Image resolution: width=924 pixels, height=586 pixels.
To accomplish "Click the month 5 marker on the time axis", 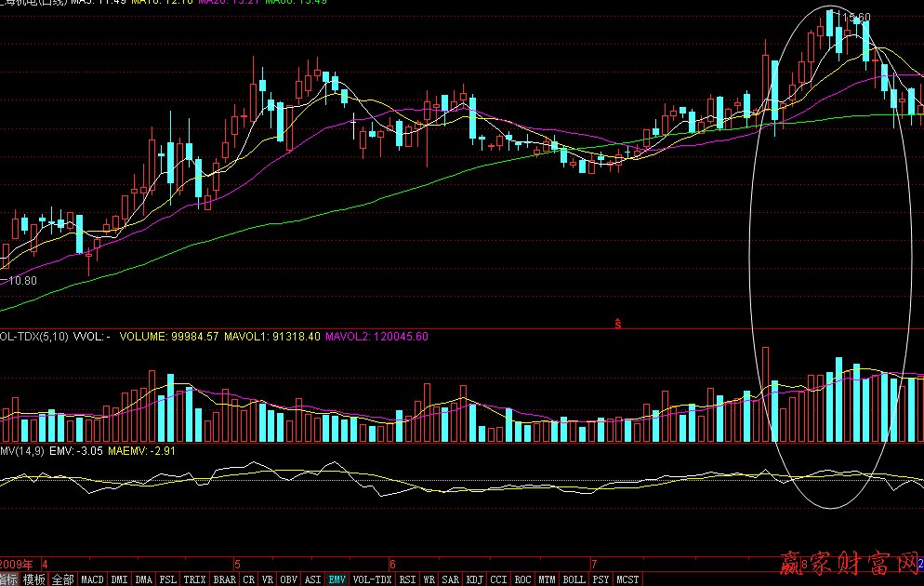I will [x=237, y=564].
